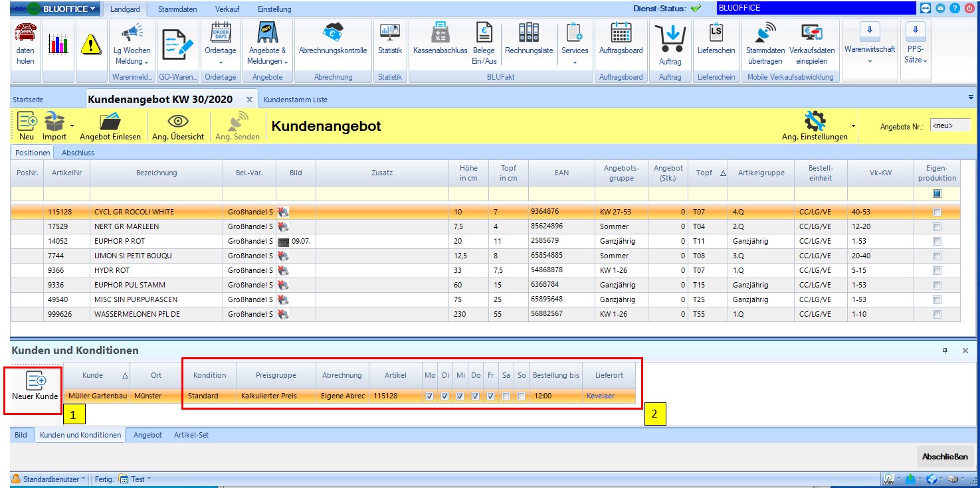Screen dimensions: 980x488
Task: Uncheck the Mo delivery day checkbox
Action: (429, 396)
